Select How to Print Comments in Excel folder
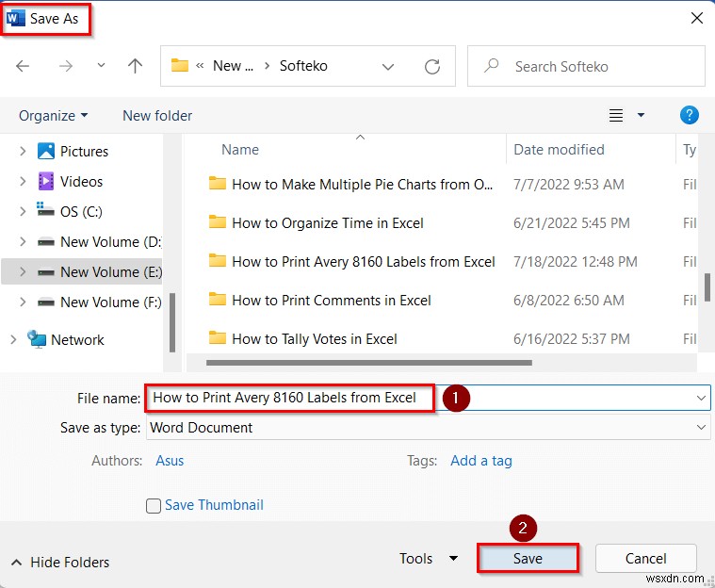This screenshot has height=588, width=715. 319,301
